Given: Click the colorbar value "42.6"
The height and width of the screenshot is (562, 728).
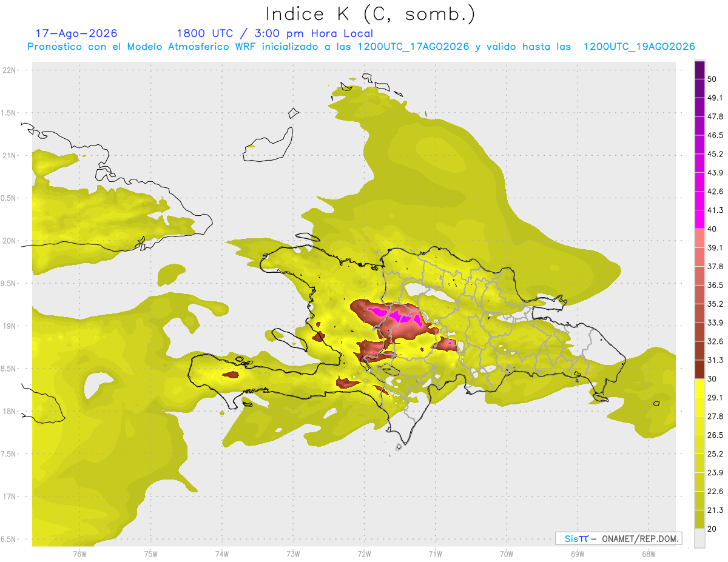Looking at the screenshot, I should 715,192.
